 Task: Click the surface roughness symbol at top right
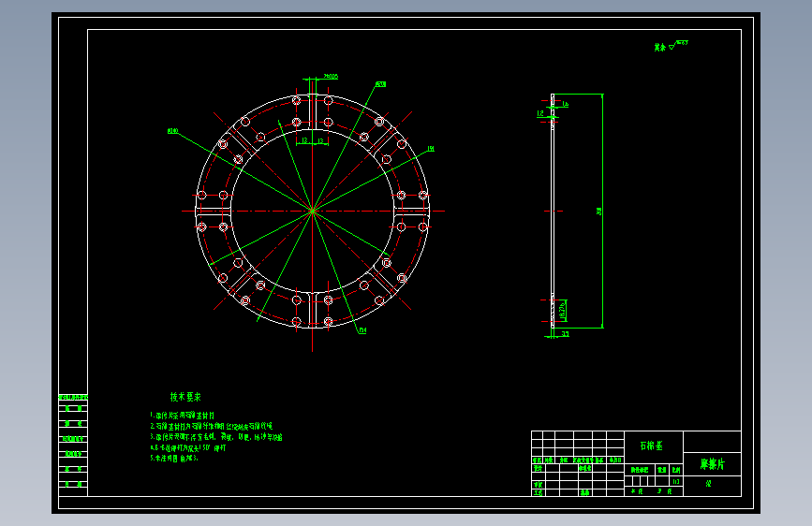pos(671,45)
